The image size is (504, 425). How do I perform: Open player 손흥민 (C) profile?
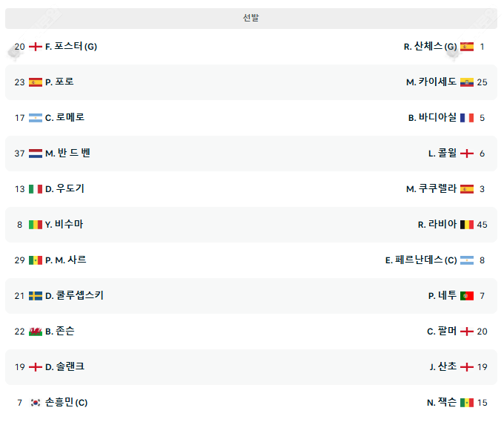[66, 403]
